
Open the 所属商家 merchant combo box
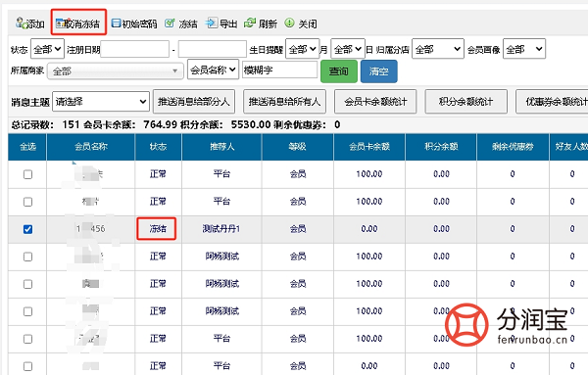pyautogui.click(x=116, y=70)
